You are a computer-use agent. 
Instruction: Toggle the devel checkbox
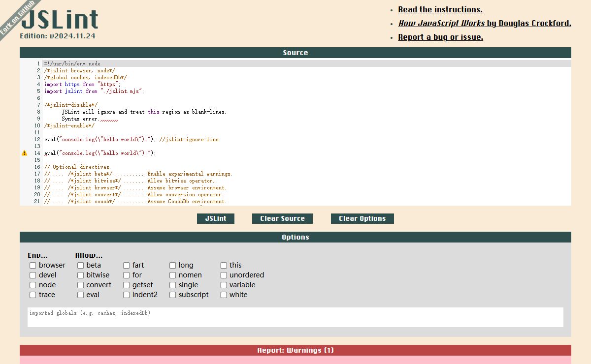33,275
